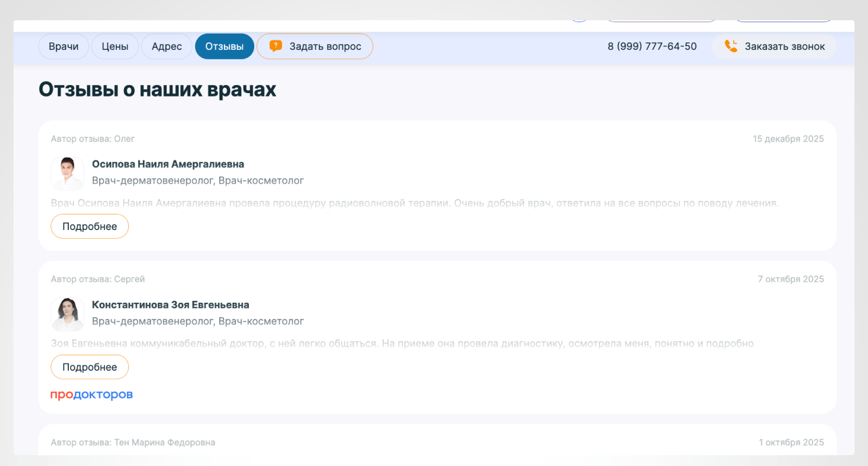Select the Отзывы tab
The height and width of the screenshot is (466, 868).
(225, 47)
